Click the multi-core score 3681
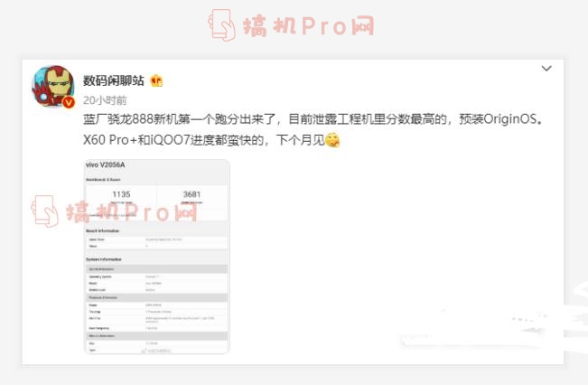588x385 pixels. click(191, 194)
